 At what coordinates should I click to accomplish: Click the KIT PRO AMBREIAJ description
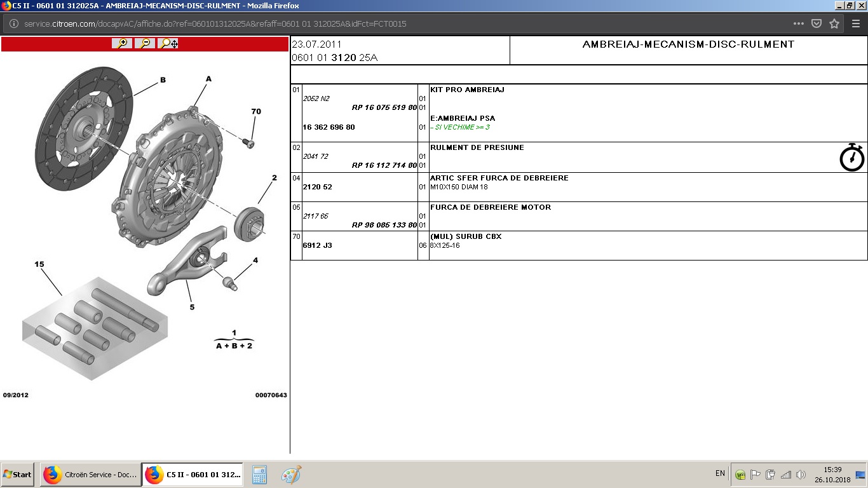467,90
